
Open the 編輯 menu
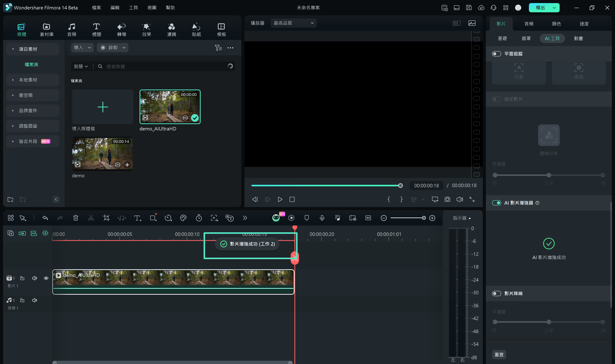pos(115,8)
